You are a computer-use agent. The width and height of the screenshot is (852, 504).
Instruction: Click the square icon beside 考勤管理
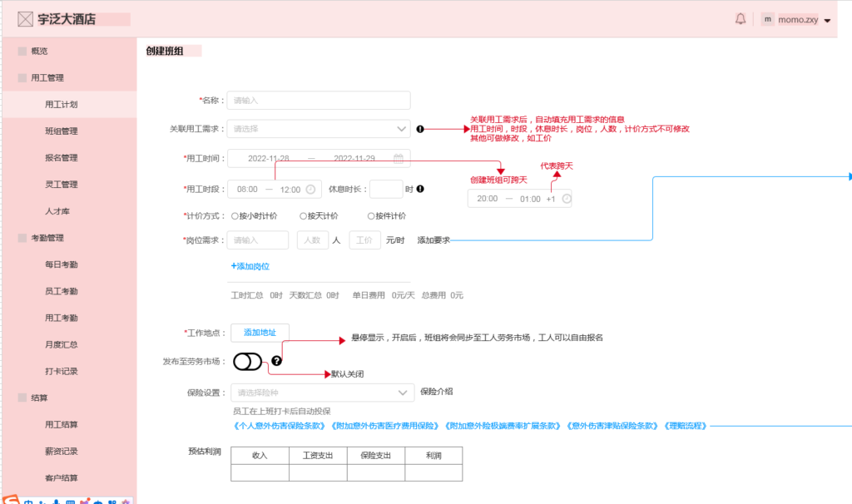click(x=22, y=238)
